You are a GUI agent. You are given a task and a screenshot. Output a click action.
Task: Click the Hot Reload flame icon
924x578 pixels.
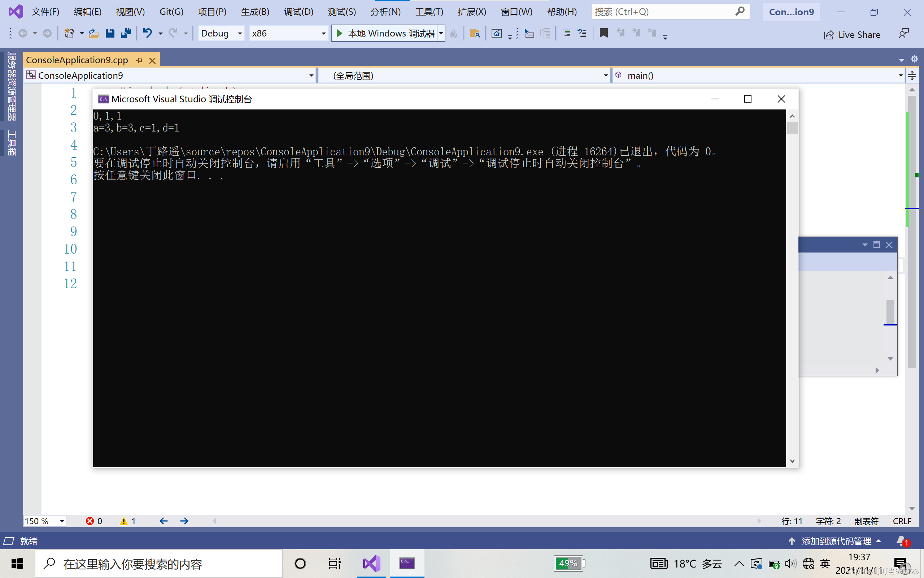click(x=454, y=34)
